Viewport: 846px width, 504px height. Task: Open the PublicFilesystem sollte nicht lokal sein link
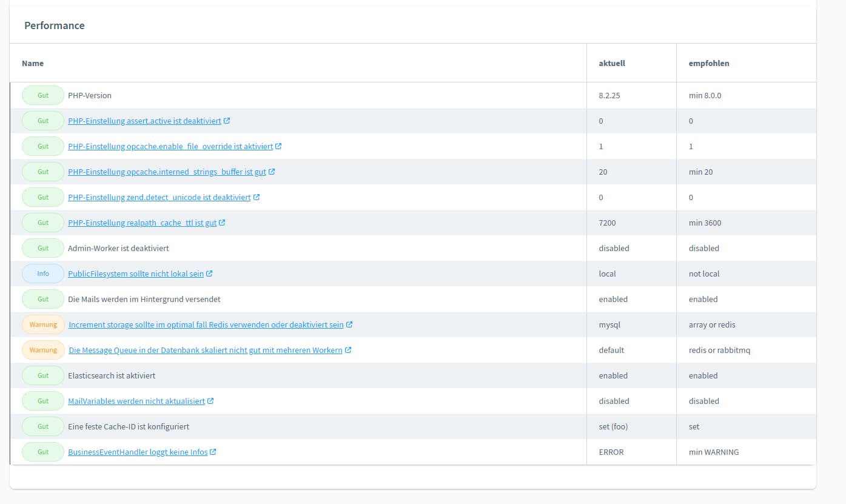click(x=136, y=274)
